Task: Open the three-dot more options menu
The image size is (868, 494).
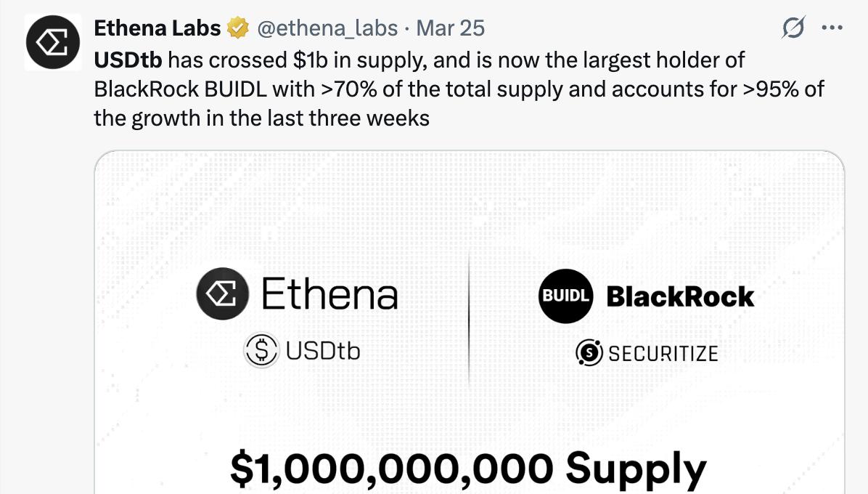Action: coord(832,28)
